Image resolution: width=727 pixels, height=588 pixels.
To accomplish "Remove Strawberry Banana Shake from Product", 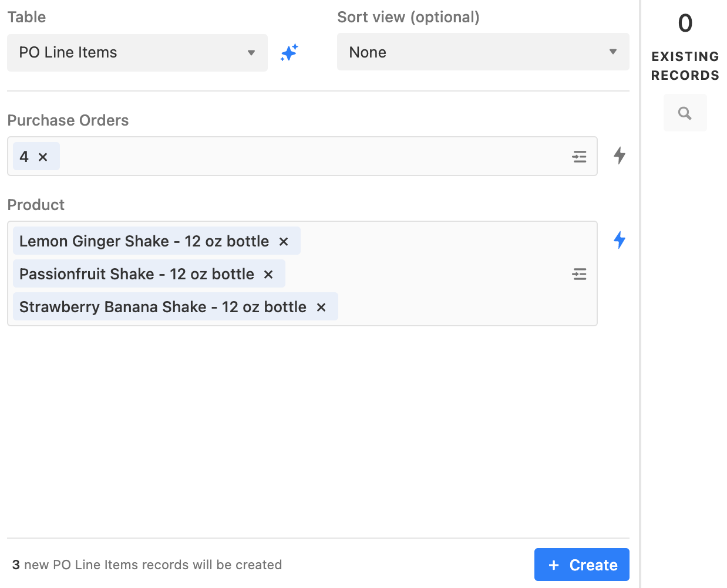I will (321, 307).
